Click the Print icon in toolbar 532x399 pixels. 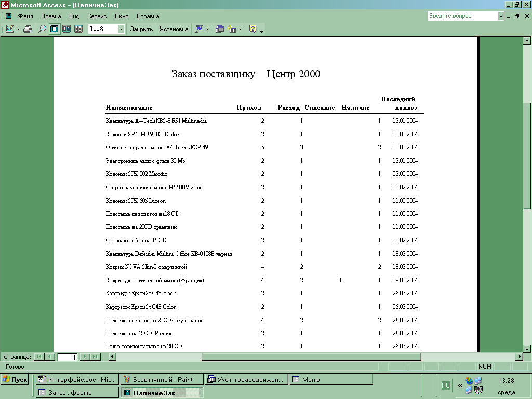pyautogui.click(x=28, y=29)
